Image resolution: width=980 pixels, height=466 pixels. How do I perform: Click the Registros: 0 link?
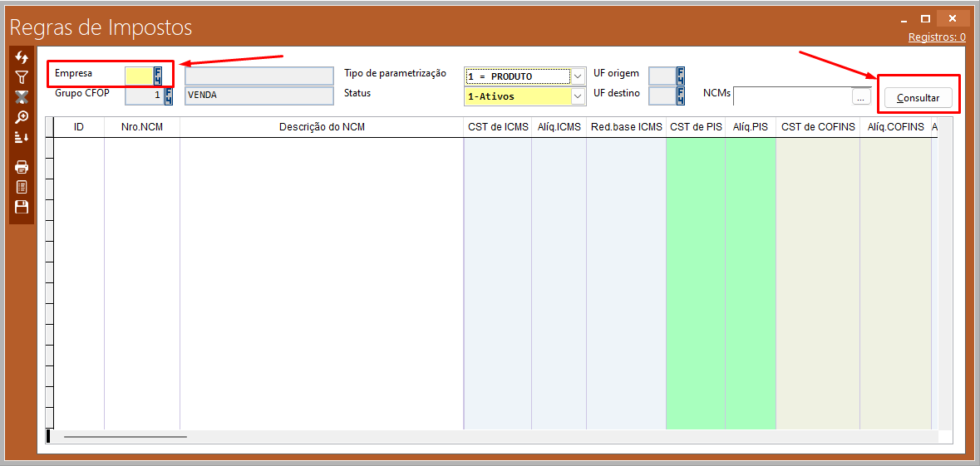tap(936, 37)
